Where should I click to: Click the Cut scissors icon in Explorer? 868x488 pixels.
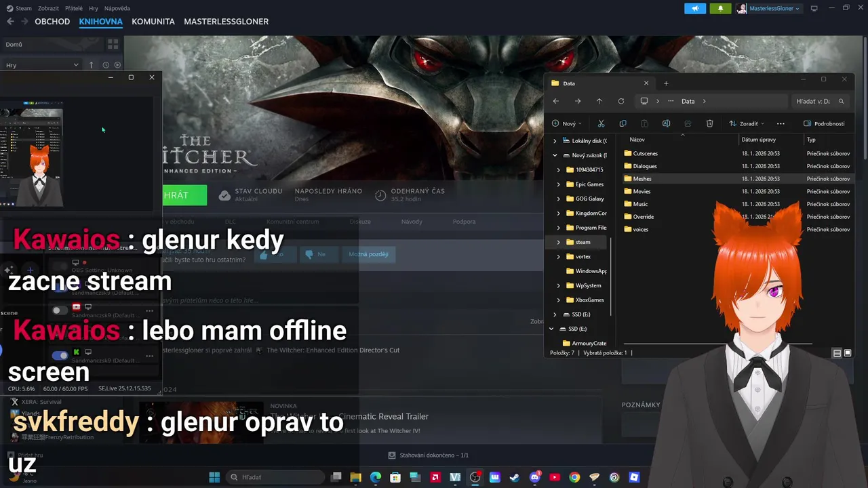coord(601,123)
